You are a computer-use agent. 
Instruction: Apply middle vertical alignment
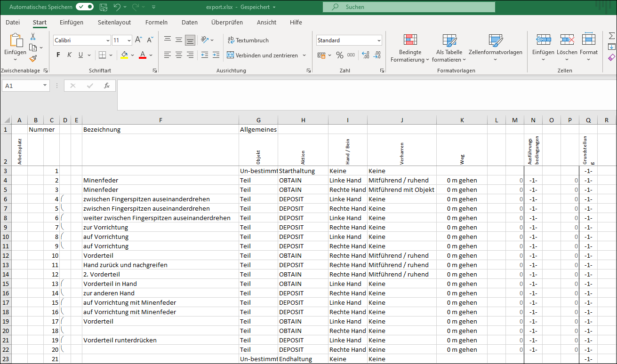click(x=179, y=40)
